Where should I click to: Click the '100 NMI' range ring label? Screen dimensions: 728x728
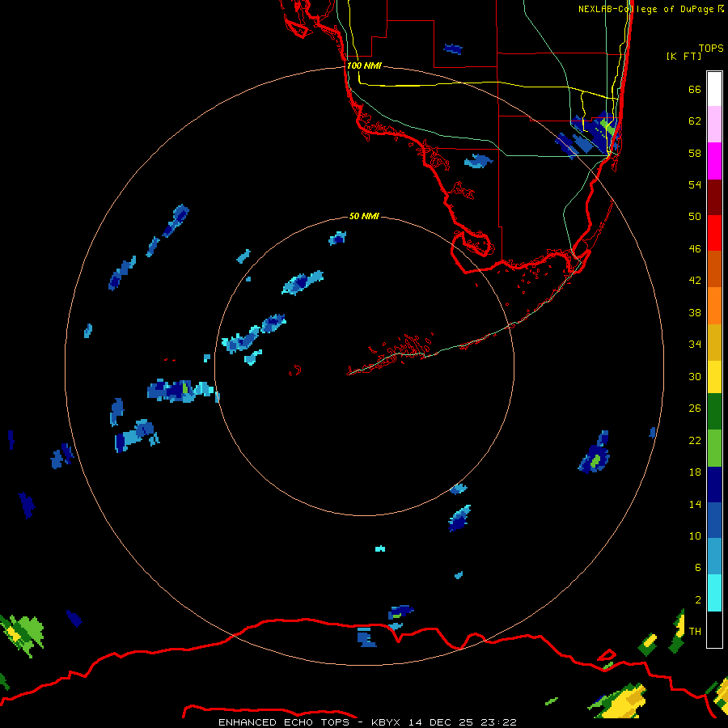(364, 66)
